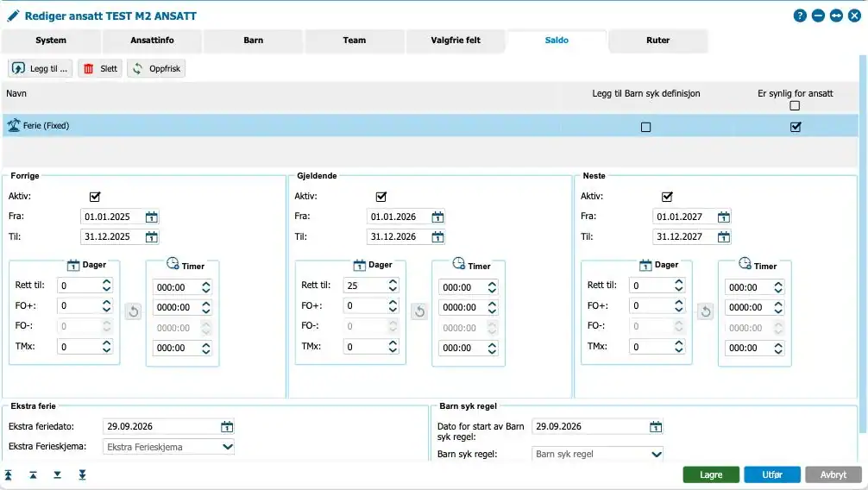Open calendar for Ekstra feriedato
Screen dimensions: 868x490
[x=227, y=427]
